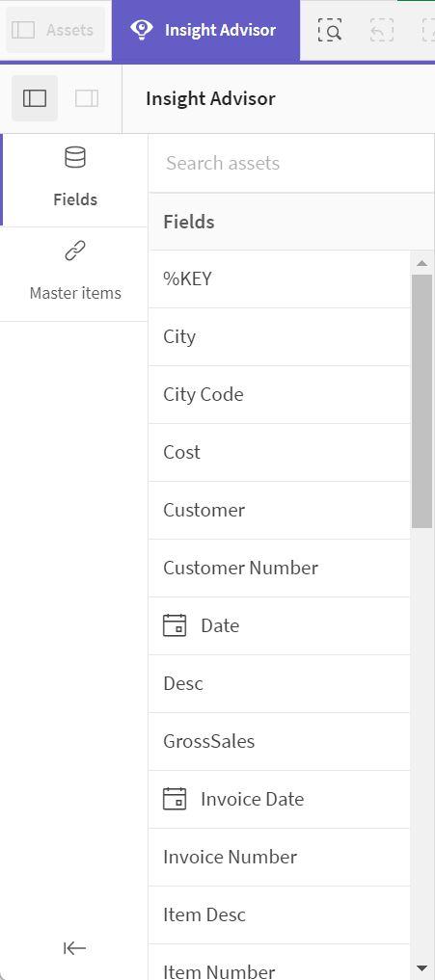Collapse the assets panel with arrow icon
Viewport: 435px width, 980px height.
pyautogui.click(x=74, y=949)
